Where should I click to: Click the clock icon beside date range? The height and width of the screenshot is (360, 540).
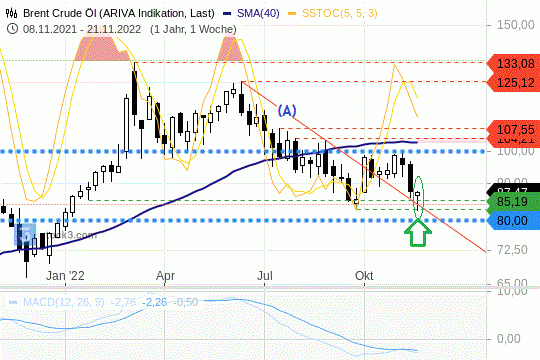12,29
